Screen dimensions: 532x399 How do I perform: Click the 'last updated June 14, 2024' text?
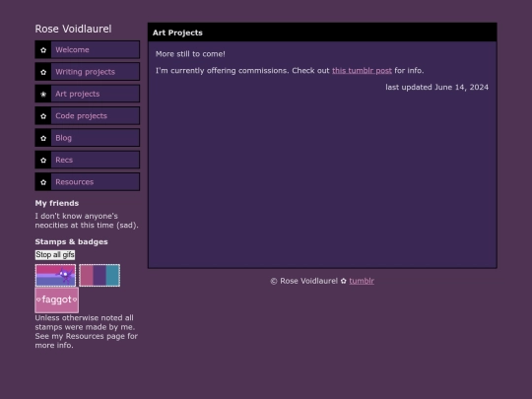point(437,88)
